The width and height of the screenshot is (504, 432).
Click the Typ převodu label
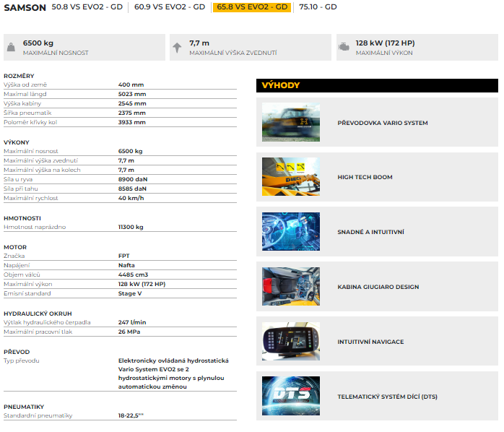pos(22,360)
